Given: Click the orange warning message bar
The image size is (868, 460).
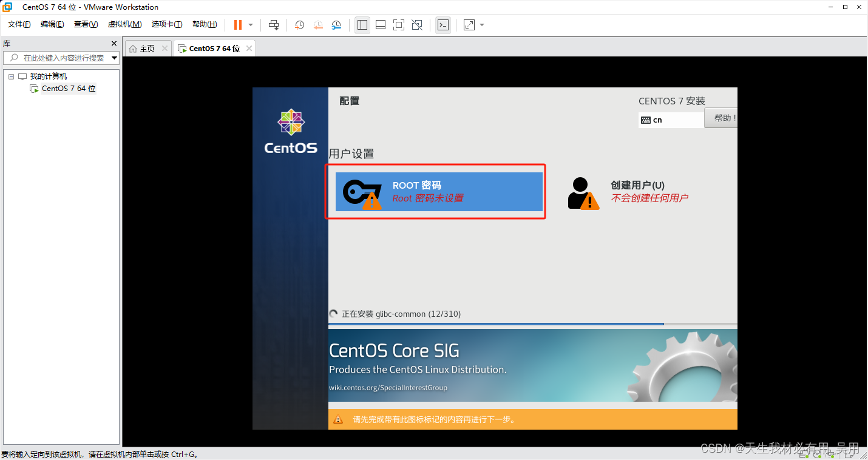Looking at the screenshot, I should (533, 419).
